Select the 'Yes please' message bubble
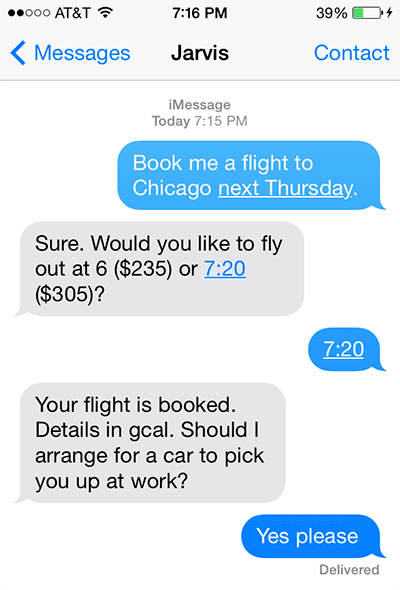 (x=313, y=536)
